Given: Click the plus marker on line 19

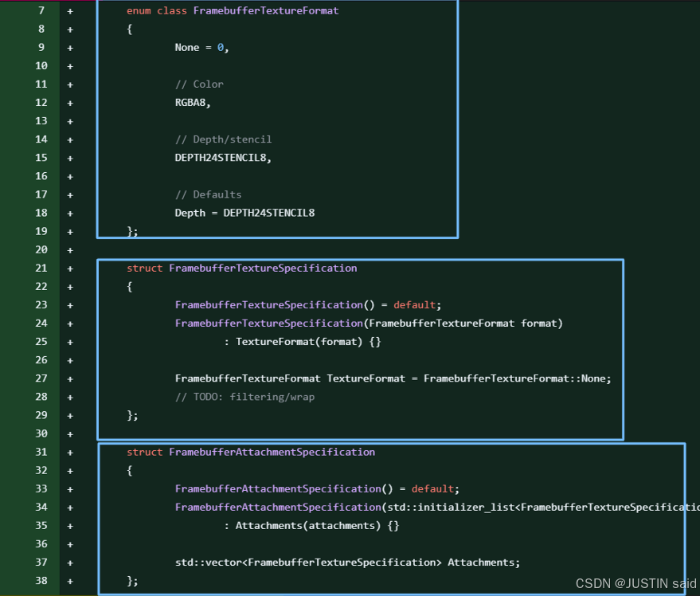Looking at the screenshot, I should 70,232.
